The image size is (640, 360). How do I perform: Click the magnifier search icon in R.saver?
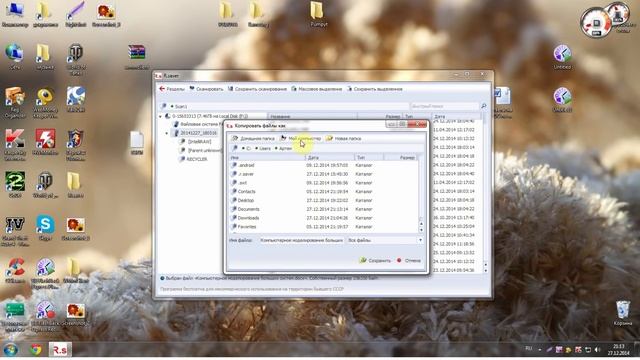(484, 106)
